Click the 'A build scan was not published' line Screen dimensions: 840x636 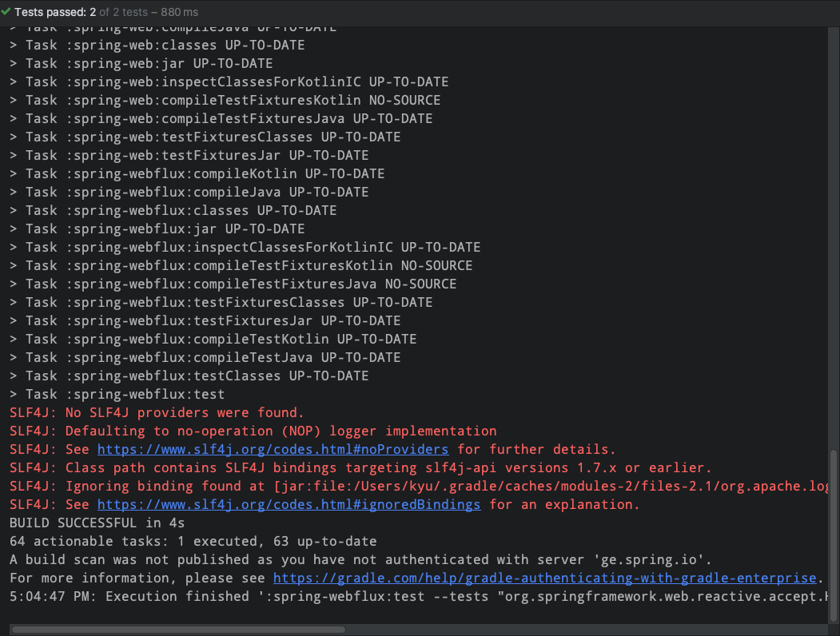click(360, 560)
